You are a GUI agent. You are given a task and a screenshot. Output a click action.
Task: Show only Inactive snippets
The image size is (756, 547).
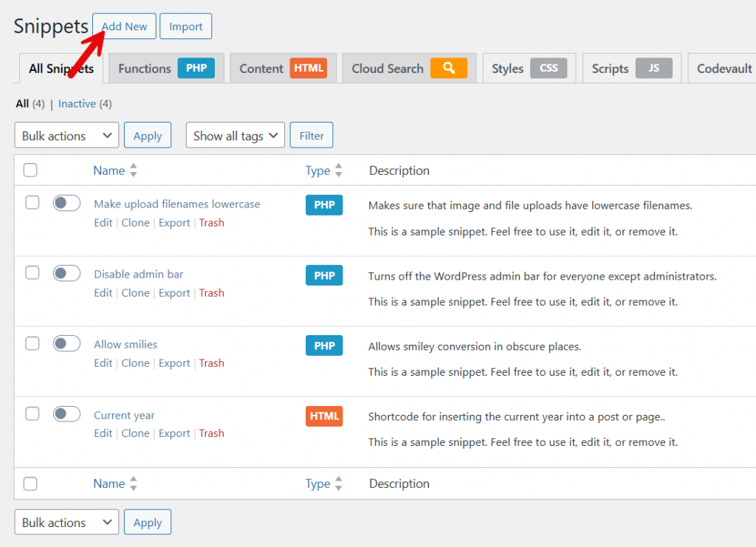pos(77,104)
